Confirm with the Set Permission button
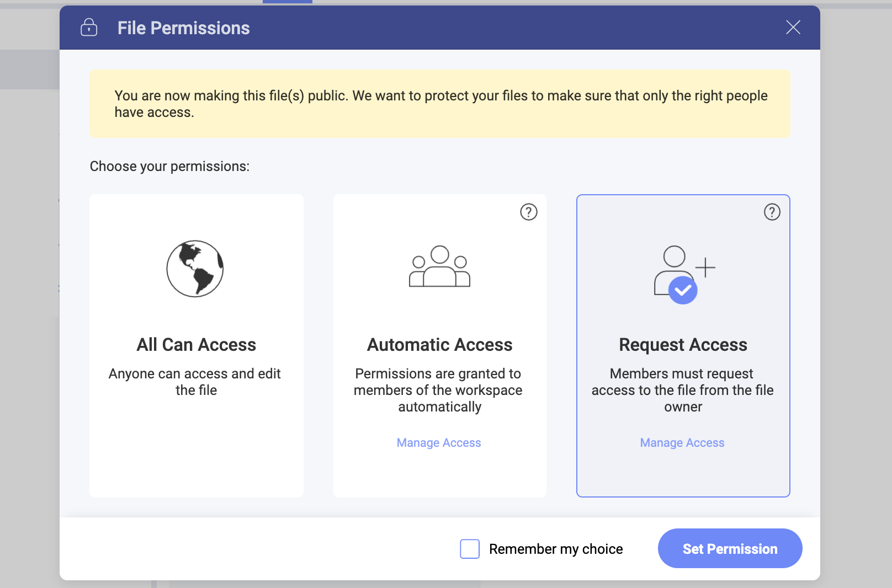The image size is (892, 588). 730,548
